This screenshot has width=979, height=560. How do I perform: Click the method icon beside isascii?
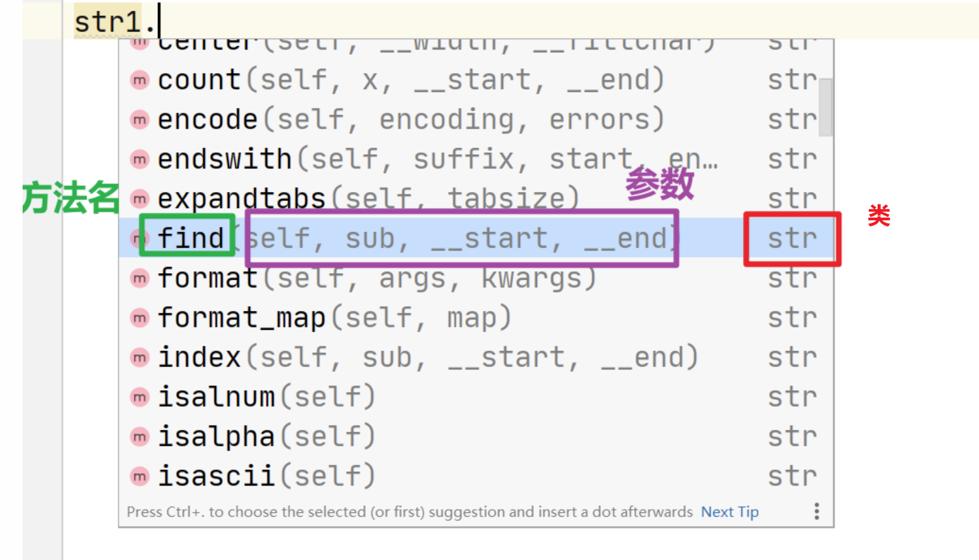[139, 477]
